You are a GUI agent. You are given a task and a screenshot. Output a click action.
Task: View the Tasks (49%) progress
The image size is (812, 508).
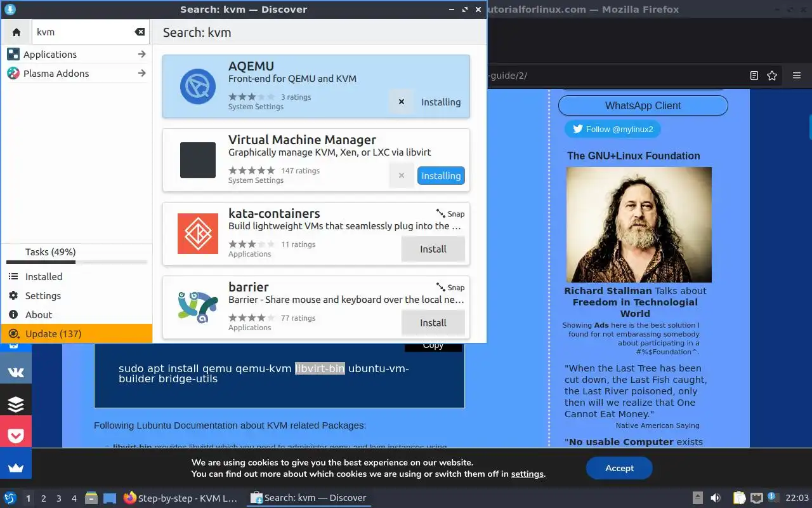click(77, 255)
